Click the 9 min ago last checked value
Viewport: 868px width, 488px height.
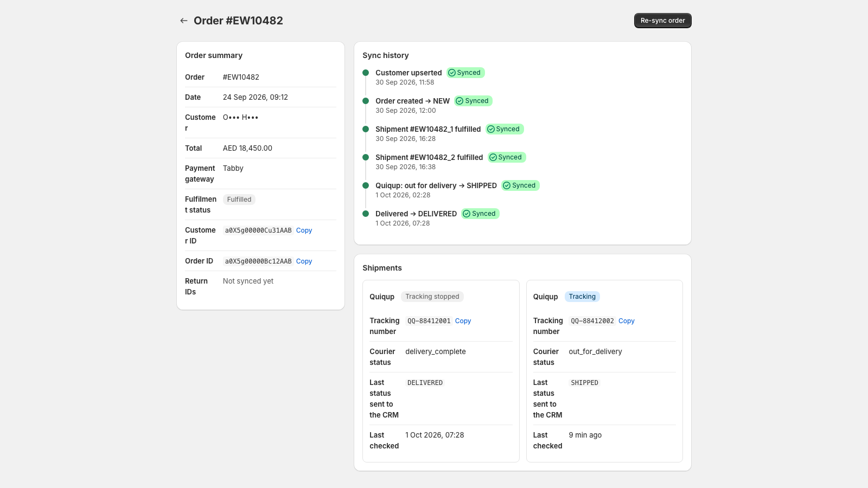point(585,435)
